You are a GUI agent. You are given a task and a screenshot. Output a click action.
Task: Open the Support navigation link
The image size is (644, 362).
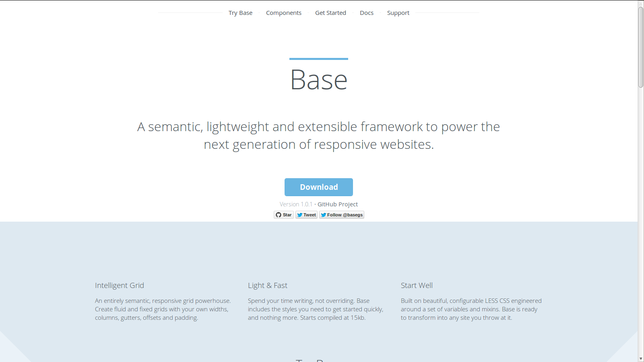[x=398, y=13]
